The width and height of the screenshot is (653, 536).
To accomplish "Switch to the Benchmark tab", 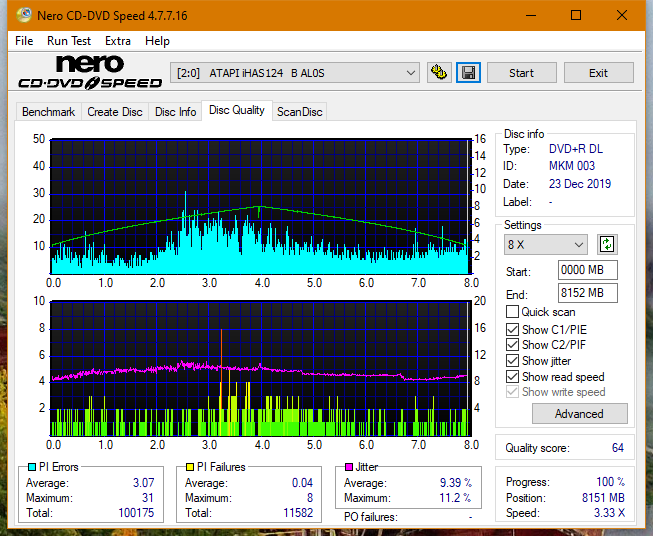I will pyautogui.click(x=49, y=112).
